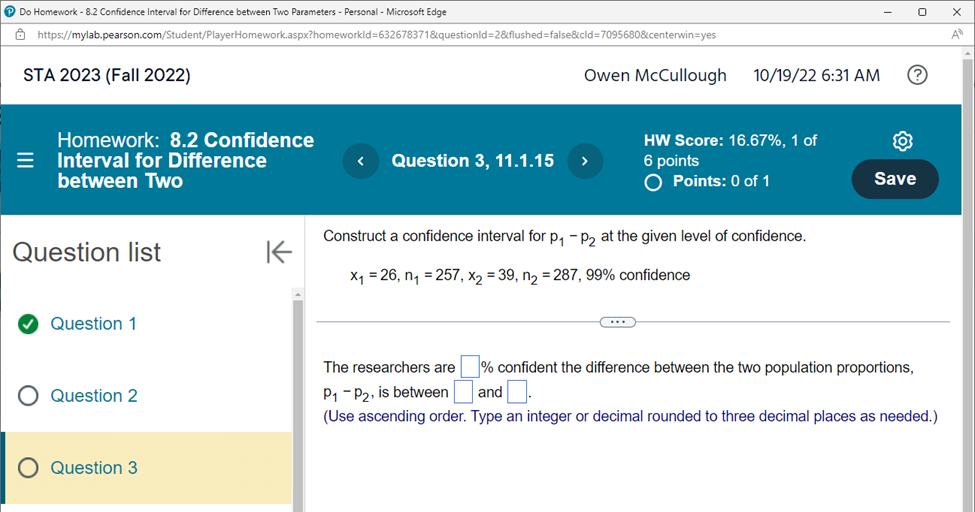The height and width of the screenshot is (512, 975).
Task: Go to the next question arrow
Action: pos(585,161)
